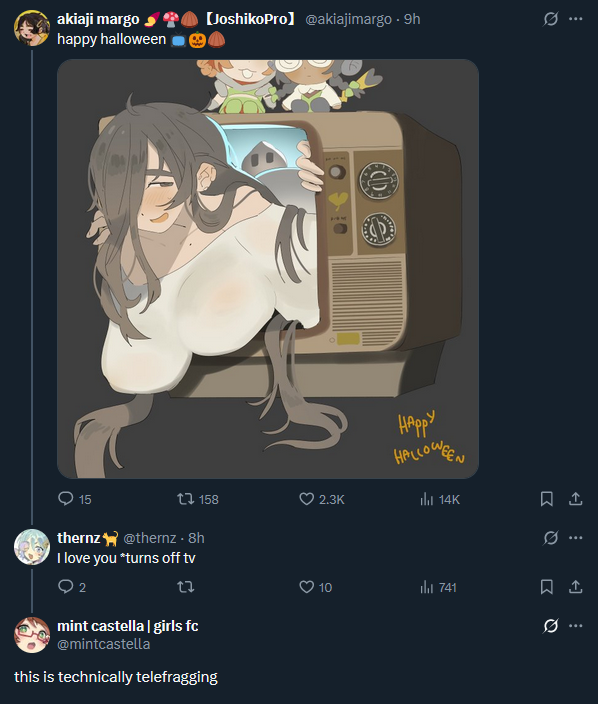Enlarge the Halloween TV artwork image
598x704 pixels.
click(268, 269)
